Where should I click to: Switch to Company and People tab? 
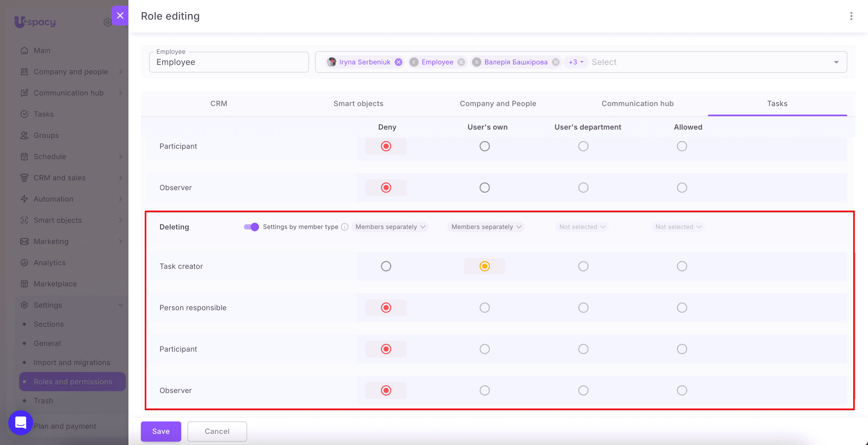[498, 104]
